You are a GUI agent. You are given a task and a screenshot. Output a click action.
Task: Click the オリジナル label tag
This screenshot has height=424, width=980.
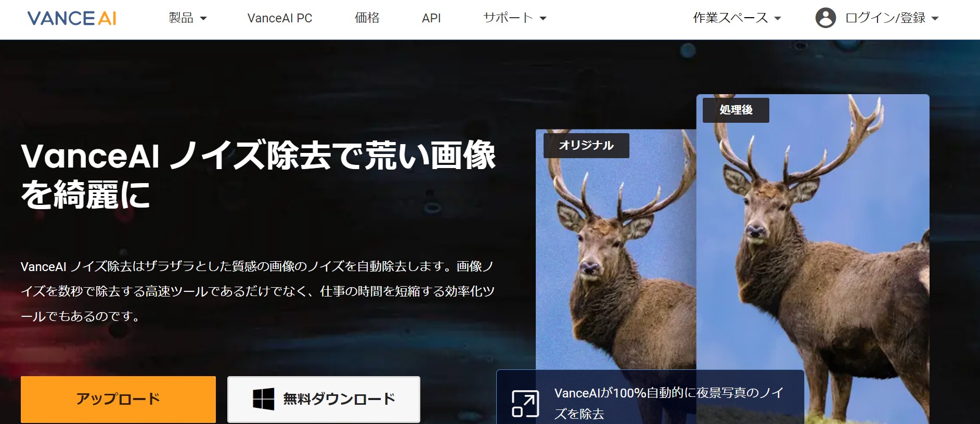[x=586, y=145]
